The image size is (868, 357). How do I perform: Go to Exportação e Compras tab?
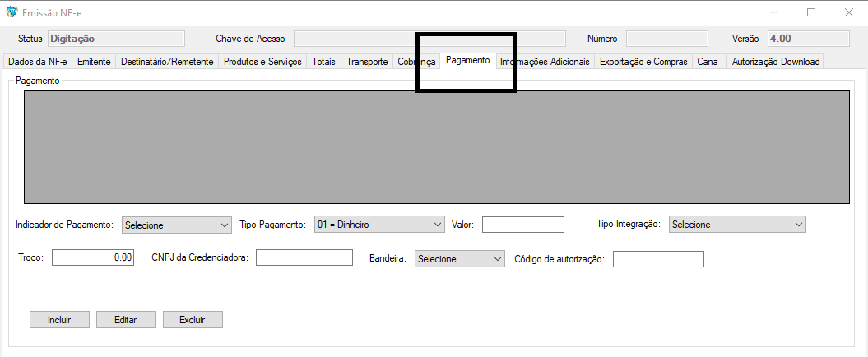643,62
